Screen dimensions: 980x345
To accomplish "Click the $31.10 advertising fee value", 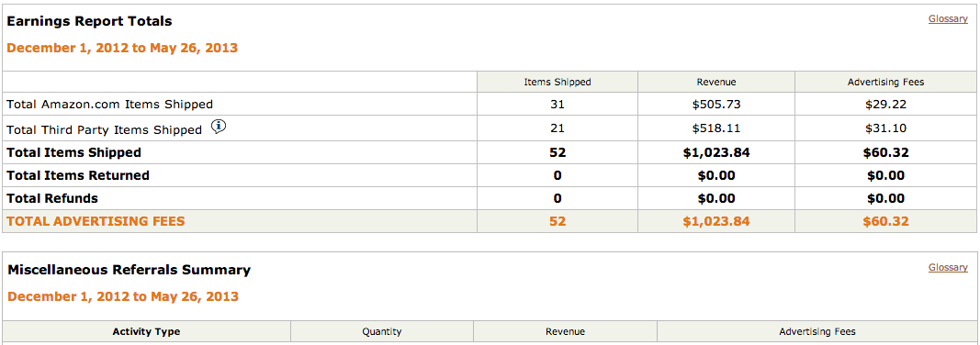I will (885, 128).
